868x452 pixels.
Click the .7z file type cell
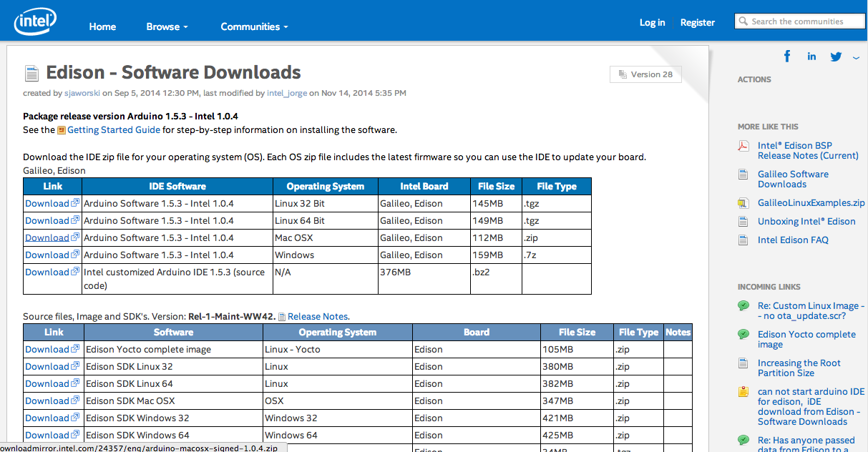tap(557, 255)
